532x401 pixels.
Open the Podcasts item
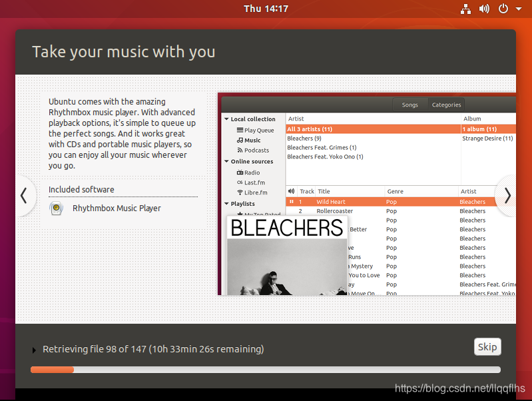(x=253, y=151)
